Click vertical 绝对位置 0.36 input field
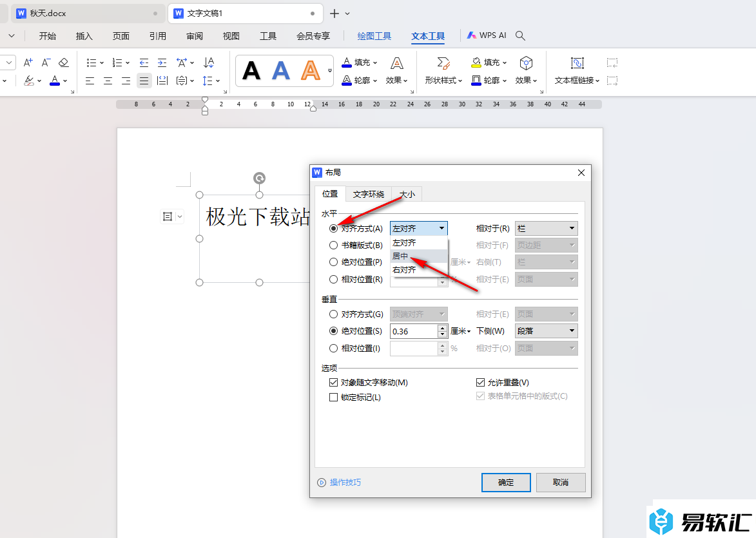This screenshot has height=538, width=756. click(414, 331)
